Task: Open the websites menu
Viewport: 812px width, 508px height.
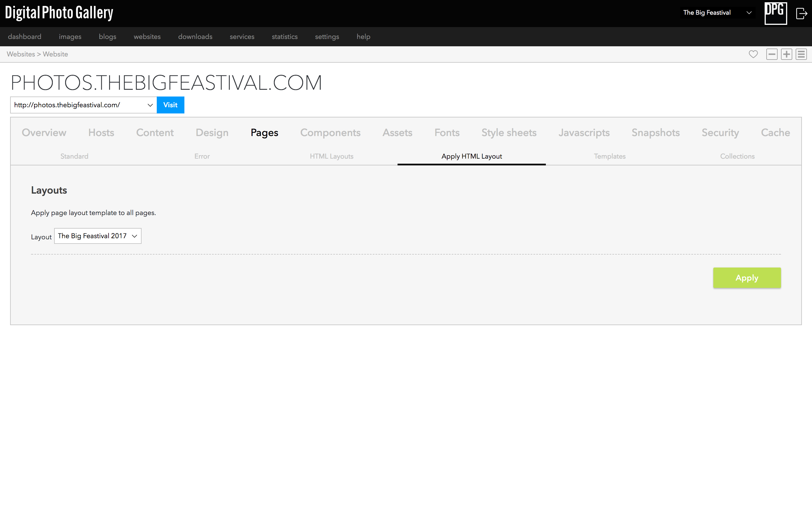Action: tap(147, 37)
